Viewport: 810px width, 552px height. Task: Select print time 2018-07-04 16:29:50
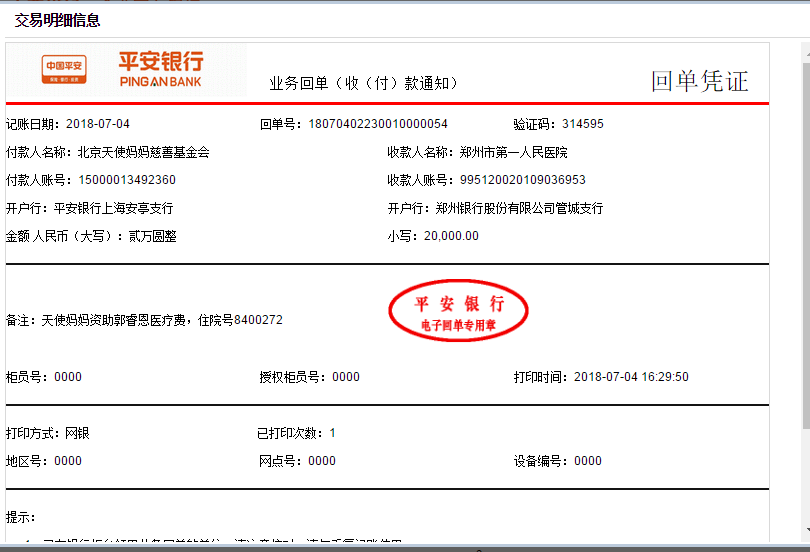pyautogui.click(x=631, y=377)
